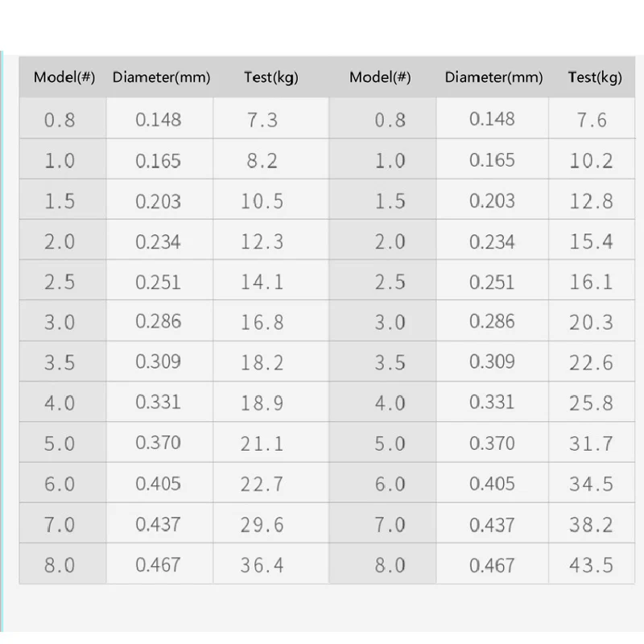This screenshot has width=644, height=644.
Task: Click the 18.9 kg test value
Action: pyautogui.click(x=262, y=402)
